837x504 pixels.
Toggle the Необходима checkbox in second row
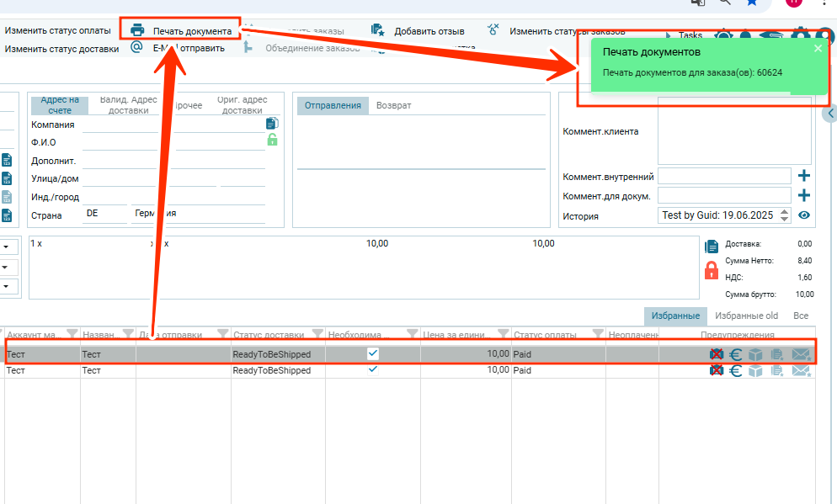373,369
